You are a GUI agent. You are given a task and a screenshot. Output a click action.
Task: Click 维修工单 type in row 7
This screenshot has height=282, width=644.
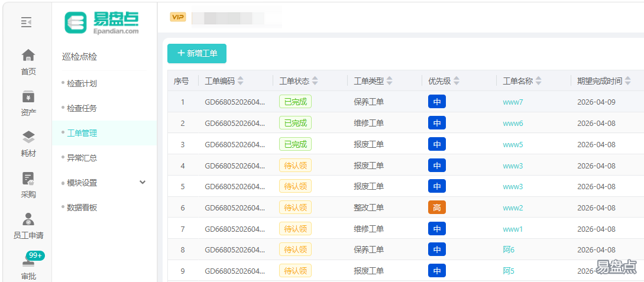(x=369, y=229)
